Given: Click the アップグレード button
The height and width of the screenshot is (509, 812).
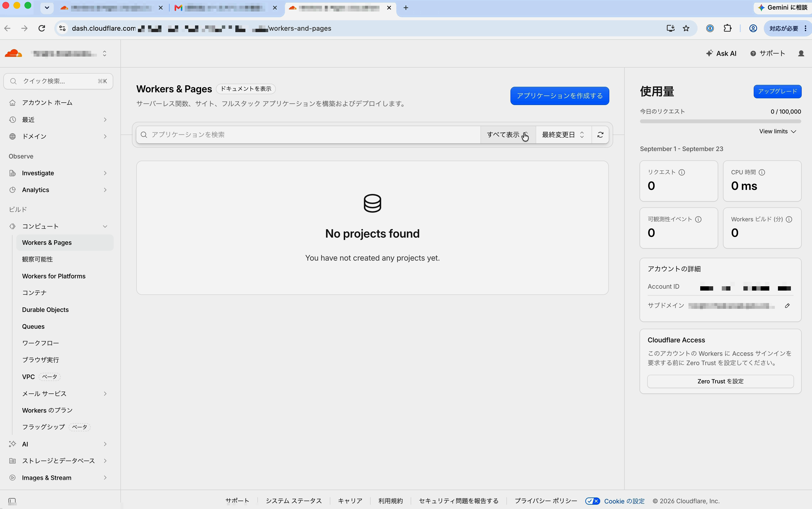Looking at the screenshot, I should click(777, 92).
